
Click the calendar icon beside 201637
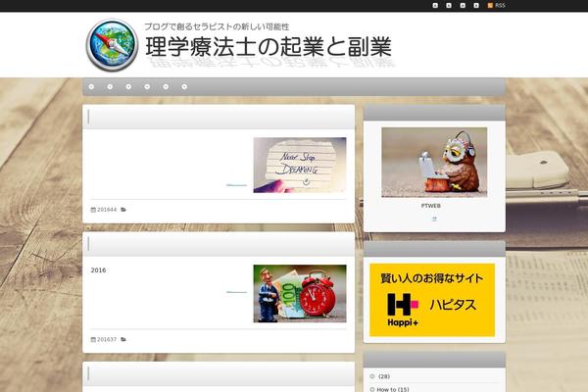pyautogui.click(x=93, y=339)
